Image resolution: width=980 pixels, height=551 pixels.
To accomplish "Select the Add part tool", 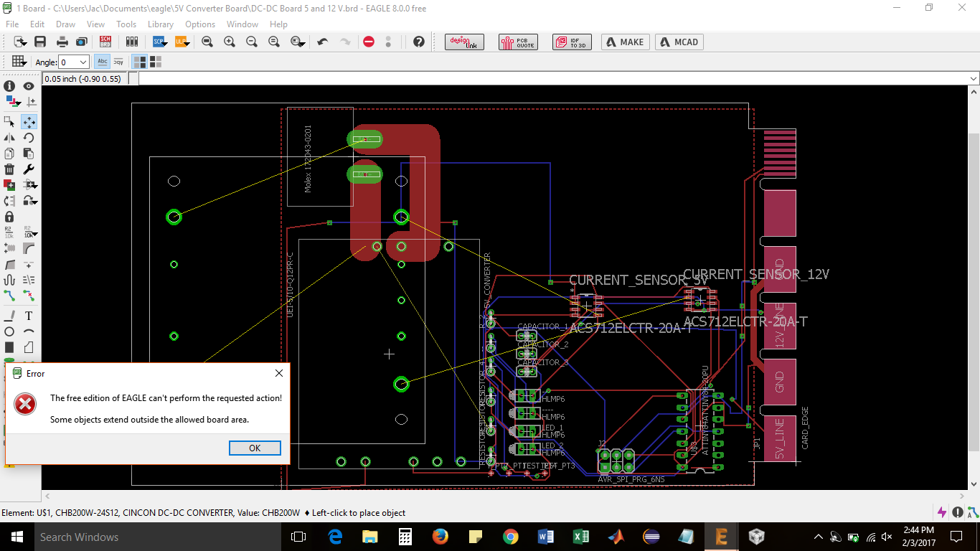I will pos(9,185).
